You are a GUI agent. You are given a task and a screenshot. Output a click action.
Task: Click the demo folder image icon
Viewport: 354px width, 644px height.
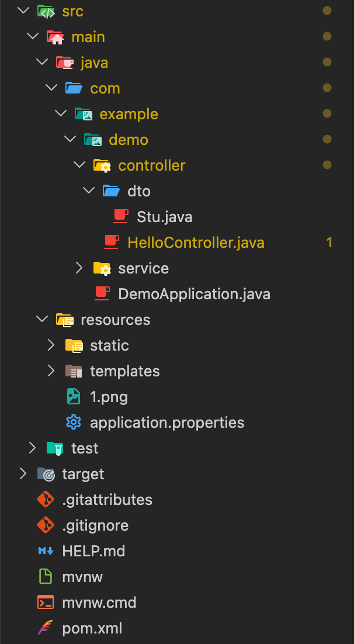[x=92, y=140]
